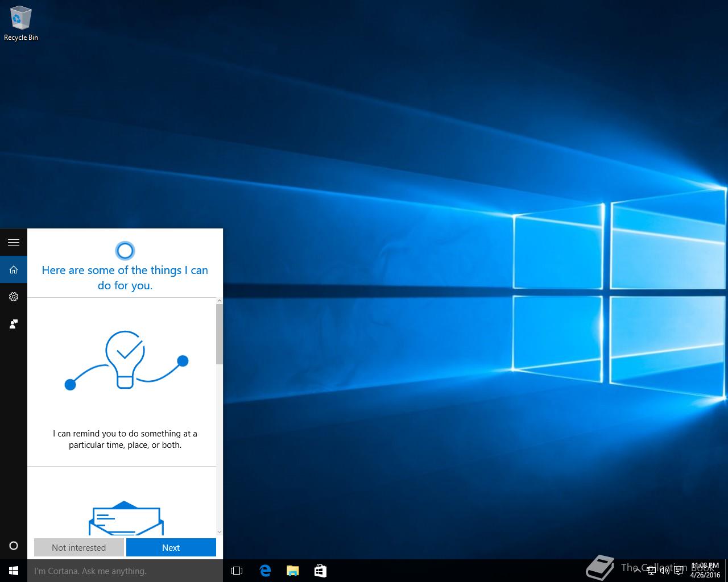Screen dimensions: 728x582
Task: Click 'I can remind you' description text
Action: point(125,439)
